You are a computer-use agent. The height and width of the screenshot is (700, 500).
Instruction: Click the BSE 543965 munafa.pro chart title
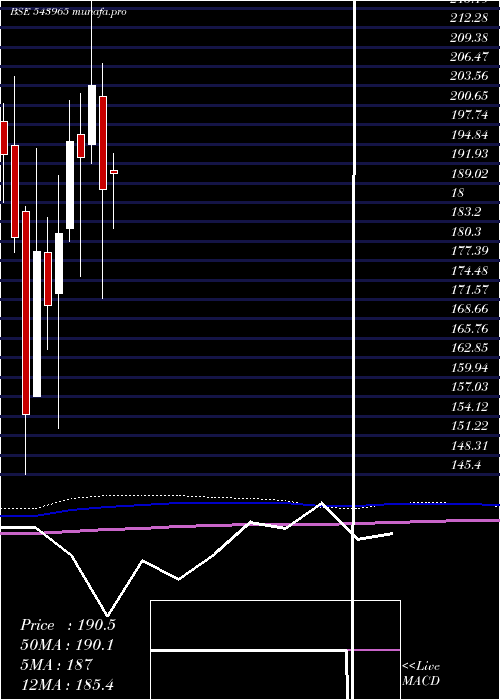click(x=68, y=12)
